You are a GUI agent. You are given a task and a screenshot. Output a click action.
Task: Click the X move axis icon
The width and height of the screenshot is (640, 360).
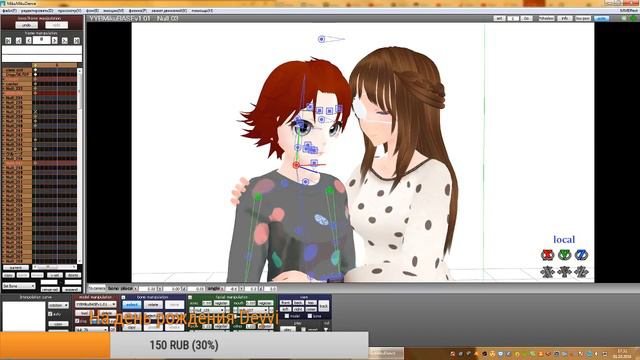pos(547,272)
